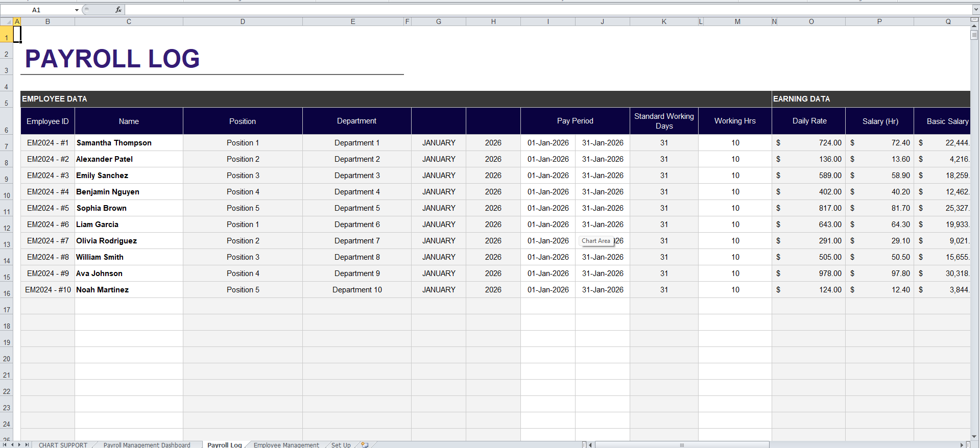
Task: Click the Employee ID column heading cell
Action: (47, 121)
